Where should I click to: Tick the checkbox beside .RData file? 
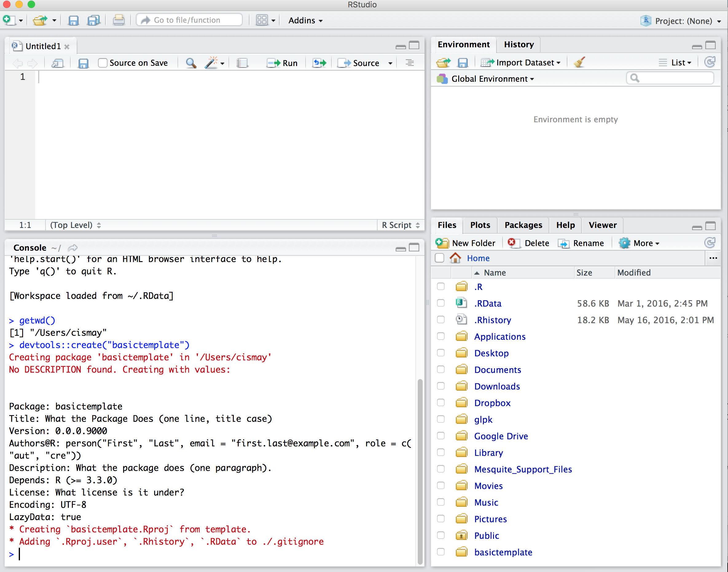[x=441, y=303]
